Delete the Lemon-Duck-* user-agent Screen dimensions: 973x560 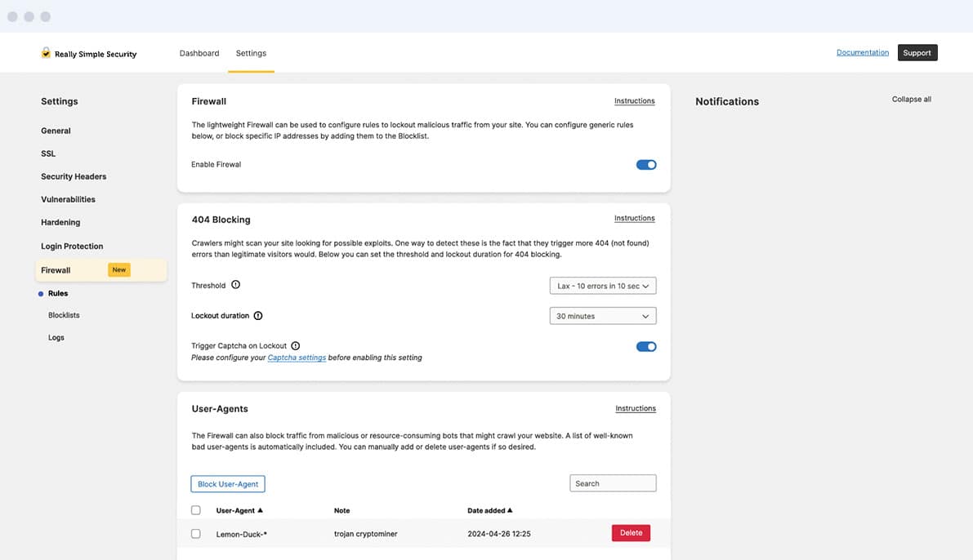point(631,533)
